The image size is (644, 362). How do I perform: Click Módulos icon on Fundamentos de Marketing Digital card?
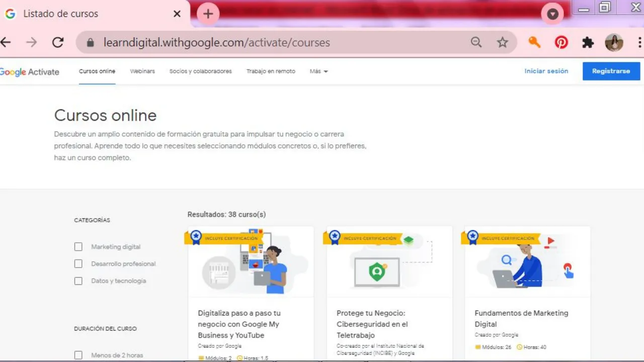tap(478, 347)
